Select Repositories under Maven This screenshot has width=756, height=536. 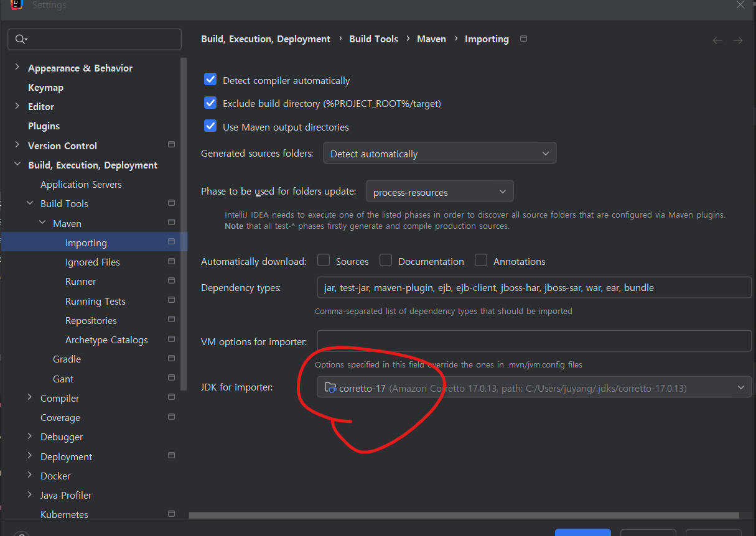tap(91, 321)
